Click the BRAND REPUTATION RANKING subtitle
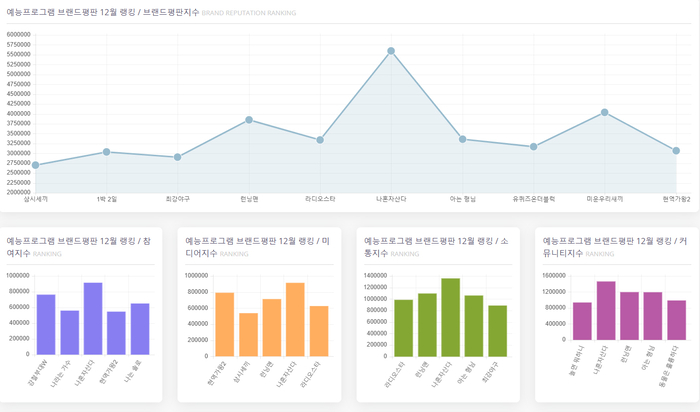 tap(249, 13)
